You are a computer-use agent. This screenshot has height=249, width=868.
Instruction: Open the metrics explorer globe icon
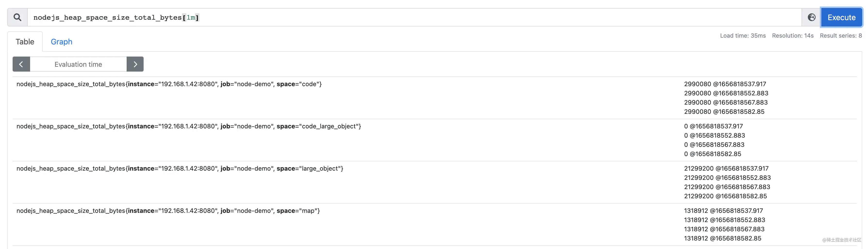tap(811, 17)
